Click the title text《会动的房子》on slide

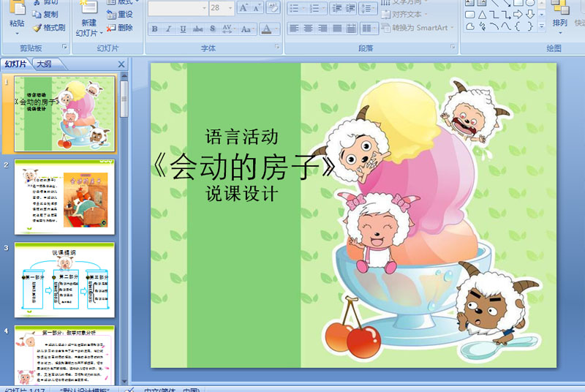[x=244, y=166]
